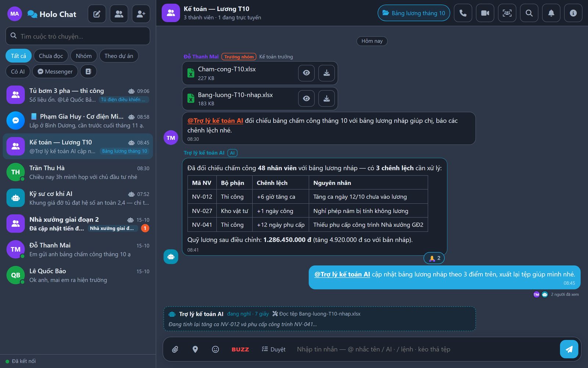Start a new message with compose icon

[97, 14]
